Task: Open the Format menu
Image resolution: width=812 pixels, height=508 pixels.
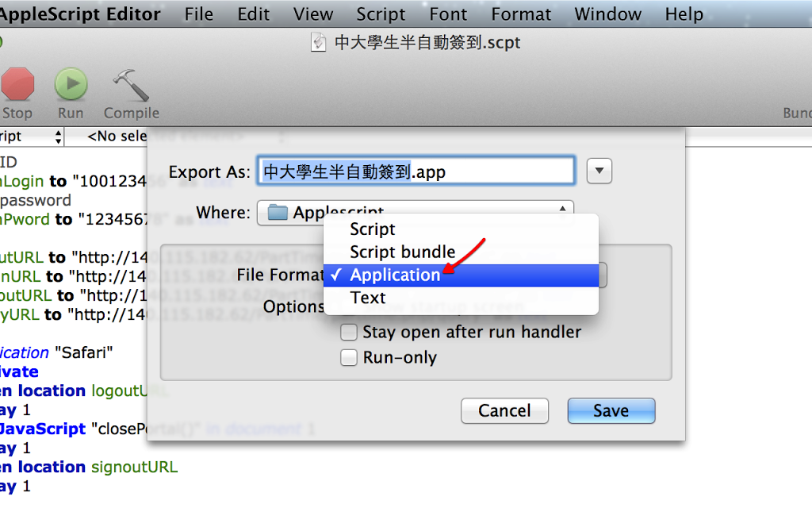Action: [521, 14]
